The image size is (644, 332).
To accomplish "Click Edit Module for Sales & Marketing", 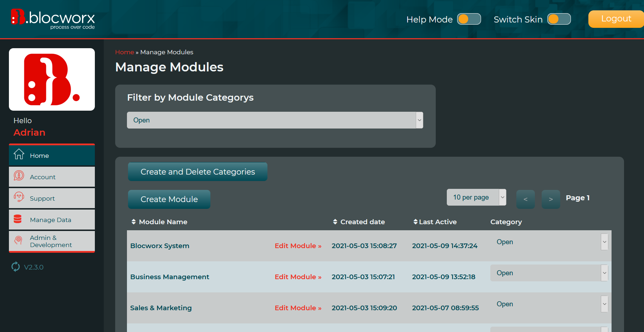I will tap(298, 308).
